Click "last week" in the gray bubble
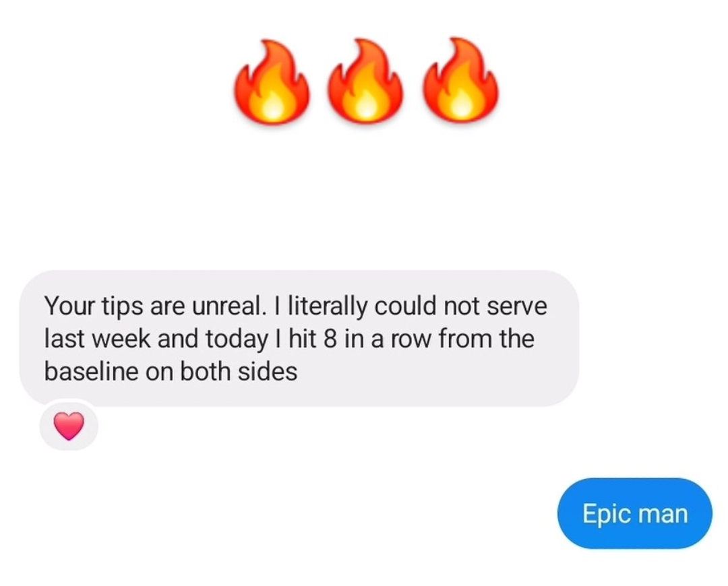728x586 pixels. point(97,339)
